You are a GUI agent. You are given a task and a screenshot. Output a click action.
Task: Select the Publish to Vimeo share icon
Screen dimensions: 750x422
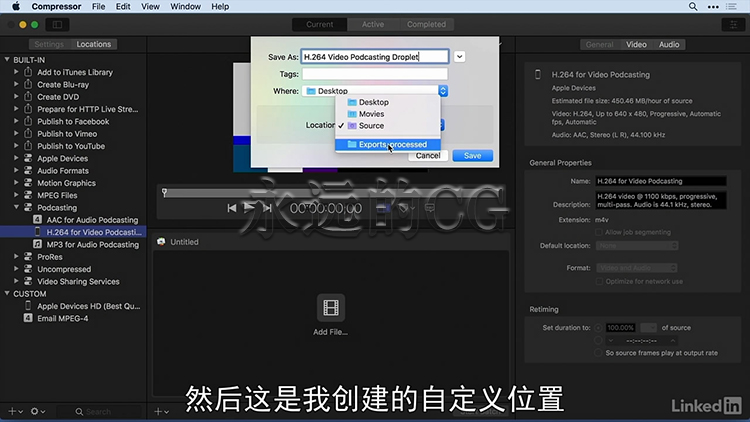pos(28,133)
